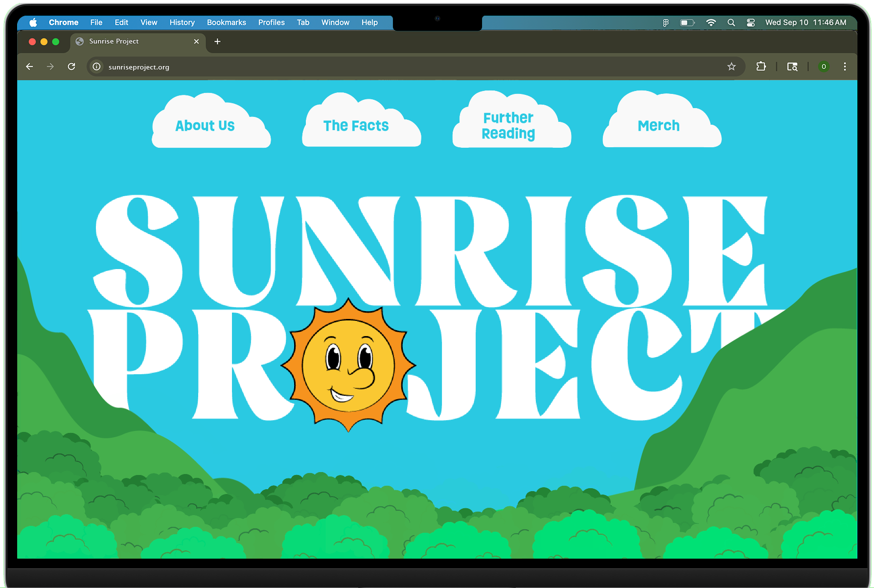Click inside the address bar
The width and height of the screenshot is (874, 588).
click(343, 67)
